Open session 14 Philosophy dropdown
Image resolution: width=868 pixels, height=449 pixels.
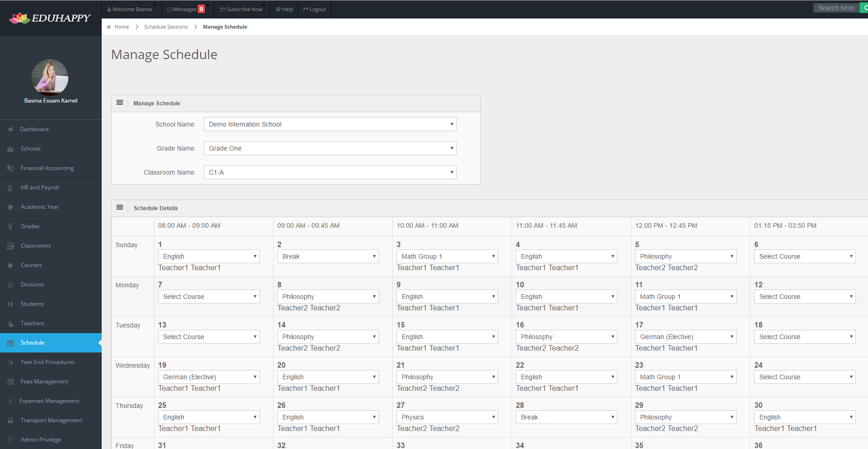[328, 337]
